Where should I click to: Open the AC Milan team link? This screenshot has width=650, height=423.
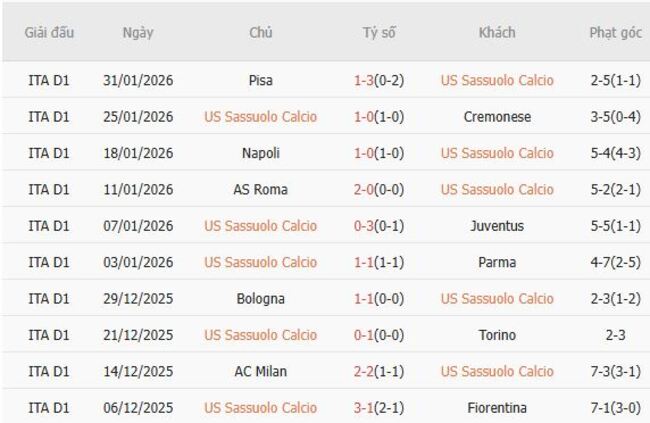pyautogui.click(x=260, y=371)
